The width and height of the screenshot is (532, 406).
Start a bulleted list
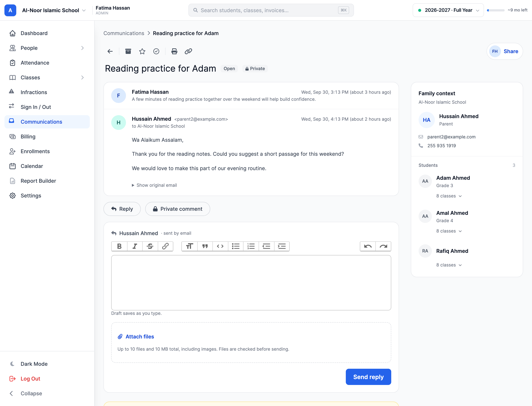[236, 246]
